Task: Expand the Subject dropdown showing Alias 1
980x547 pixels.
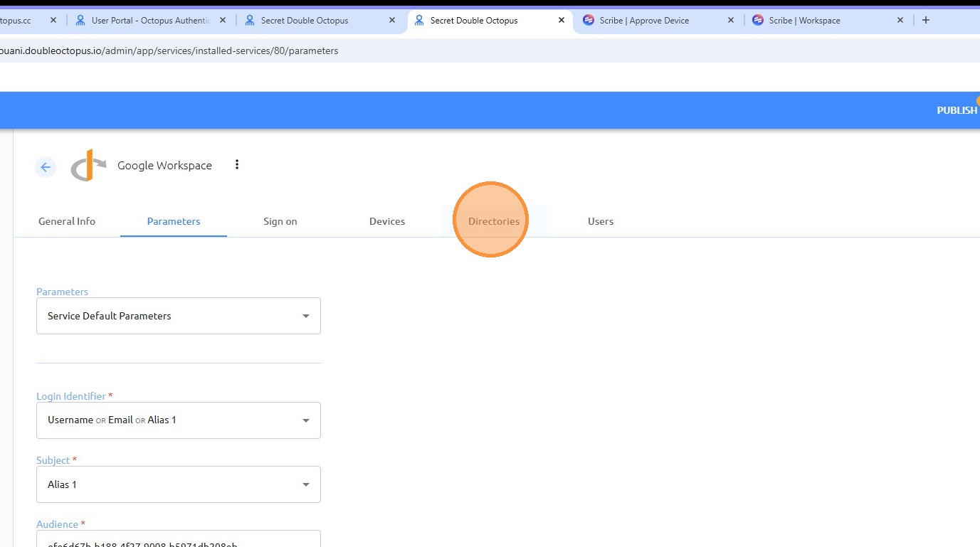Action: point(179,484)
